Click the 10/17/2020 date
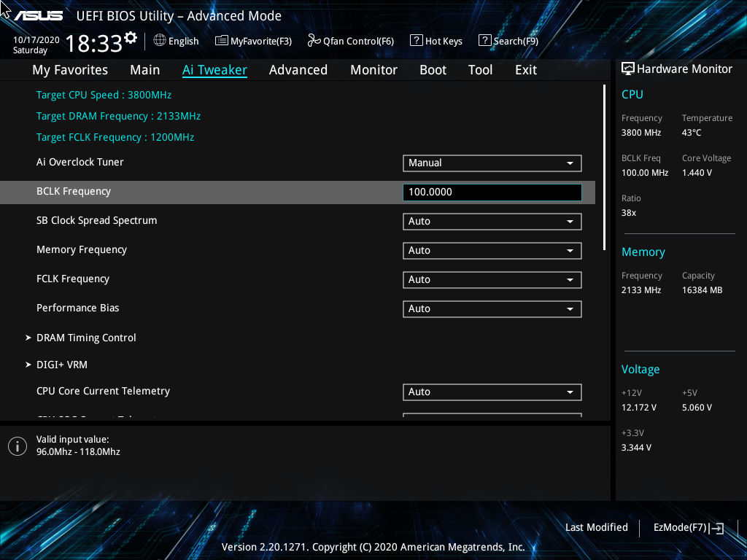The image size is (747, 560). point(36,40)
